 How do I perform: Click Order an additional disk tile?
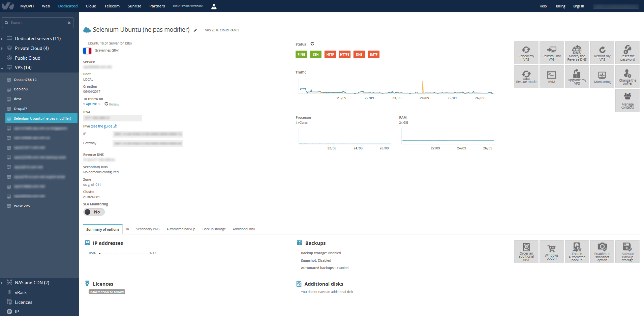[x=526, y=252]
